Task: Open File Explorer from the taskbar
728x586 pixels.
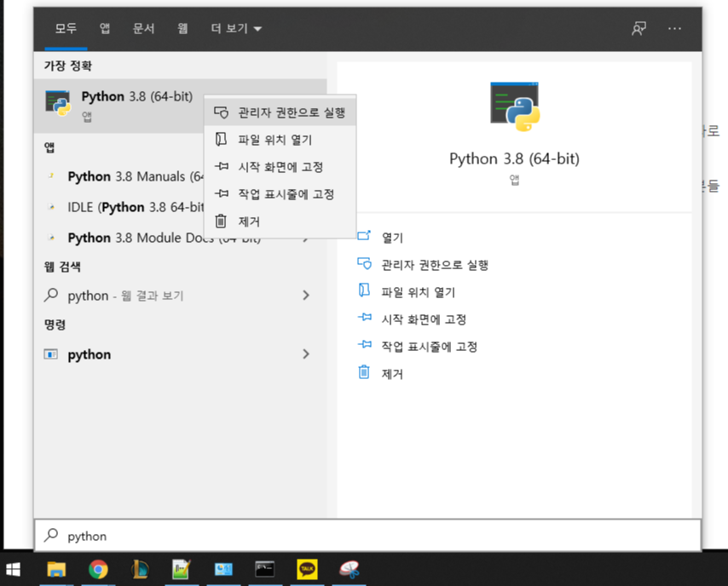Action: point(56,570)
